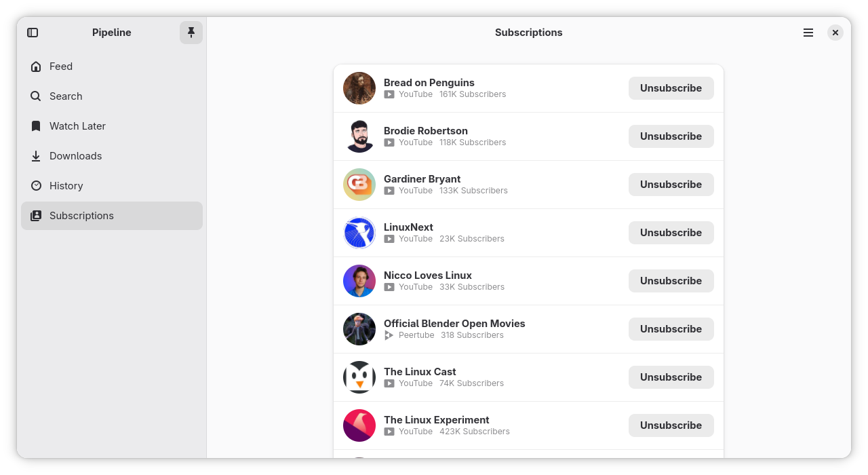This screenshot has height=475, width=868.
Task: Open Bread on Penguins channel avatar
Action: click(x=359, y=88)
